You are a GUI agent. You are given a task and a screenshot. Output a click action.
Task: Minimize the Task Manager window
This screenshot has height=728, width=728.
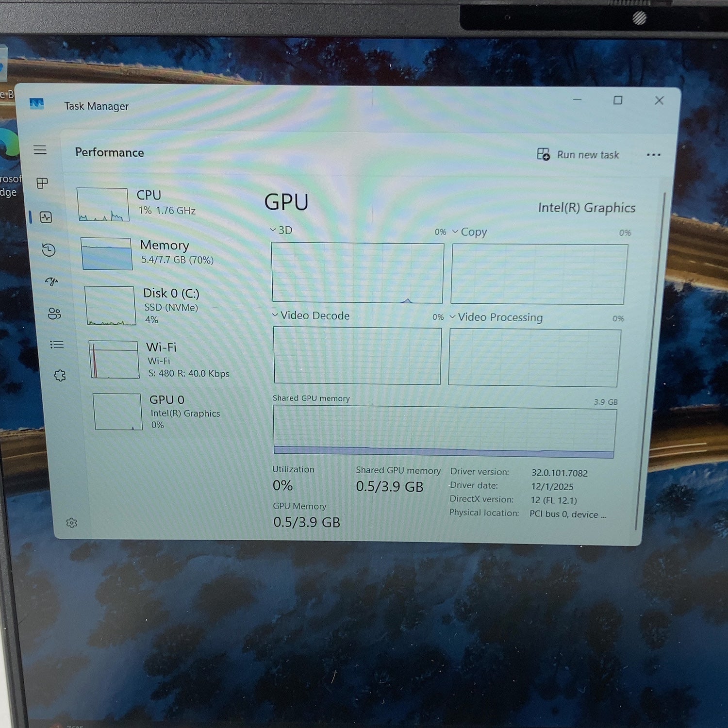577,99
